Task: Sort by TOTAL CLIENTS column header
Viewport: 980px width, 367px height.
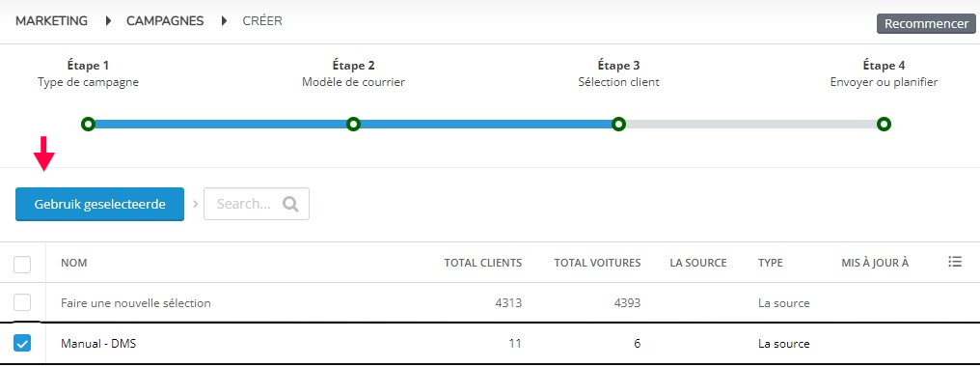Action: pos(482,263)
